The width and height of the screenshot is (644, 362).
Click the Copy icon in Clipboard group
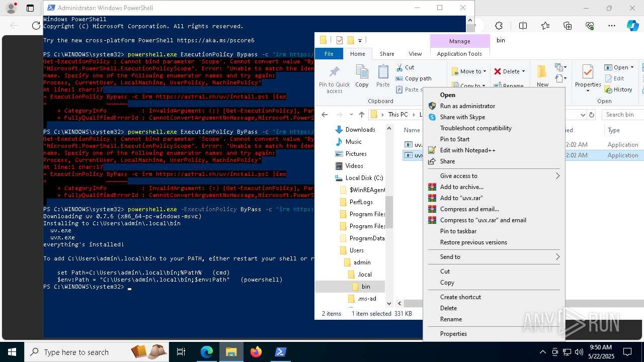pyautogui.click(x=362, y=76)
